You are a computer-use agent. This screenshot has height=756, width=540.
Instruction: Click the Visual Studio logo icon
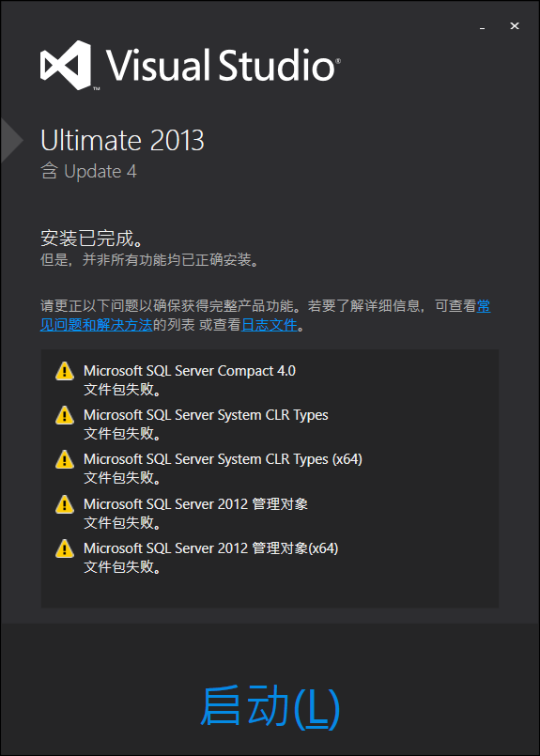(x=66, y=65)
